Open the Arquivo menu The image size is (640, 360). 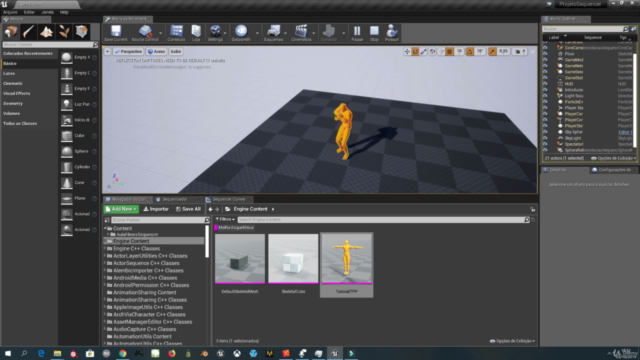click(10, 12)
